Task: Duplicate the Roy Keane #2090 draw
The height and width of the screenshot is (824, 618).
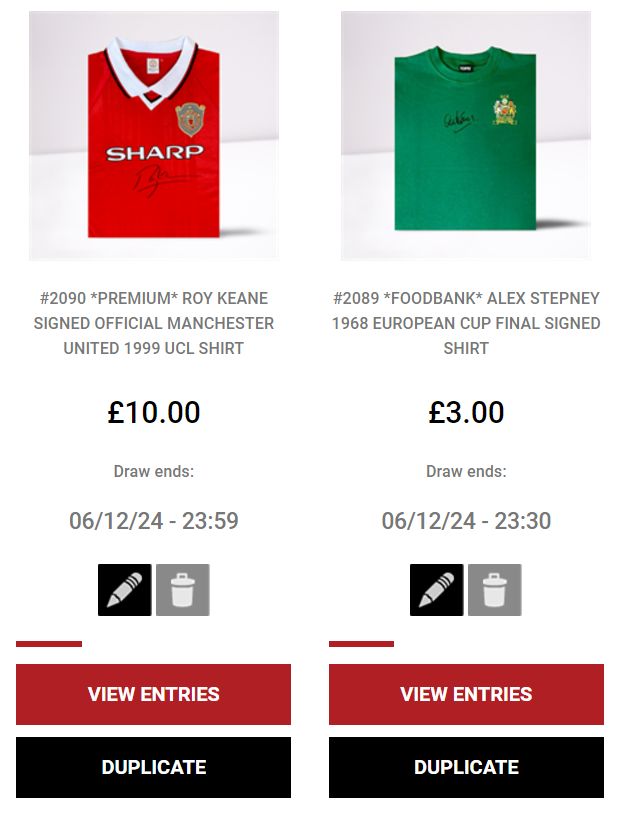Action: click(x=153, y=767)
